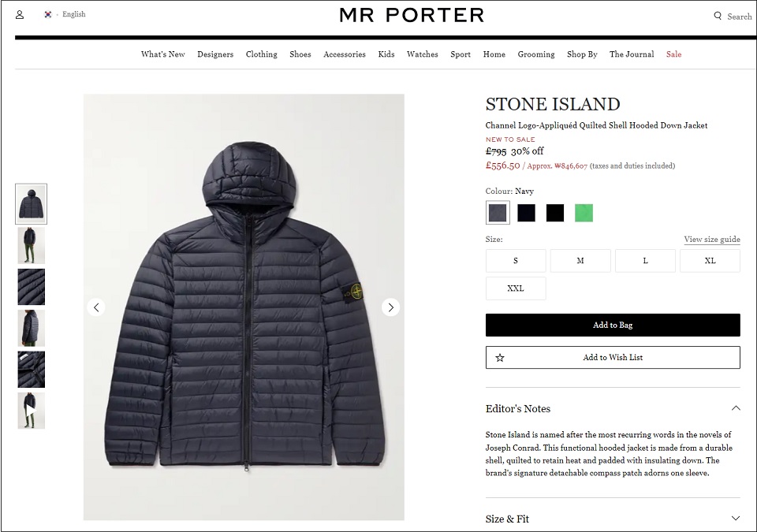Click the Search magnifier icon
This screenshot has width=757, height=532.
718,16
